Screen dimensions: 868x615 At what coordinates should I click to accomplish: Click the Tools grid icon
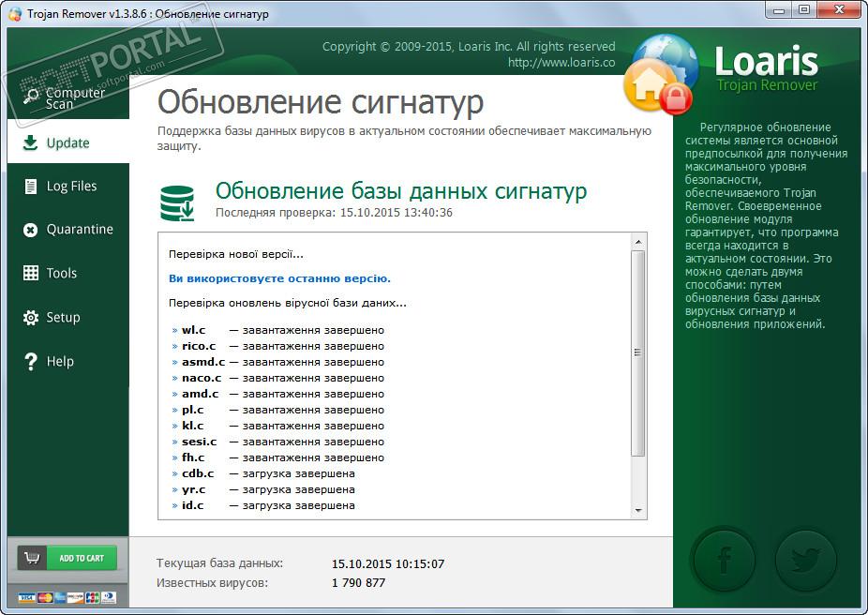[x=30, y=273]
